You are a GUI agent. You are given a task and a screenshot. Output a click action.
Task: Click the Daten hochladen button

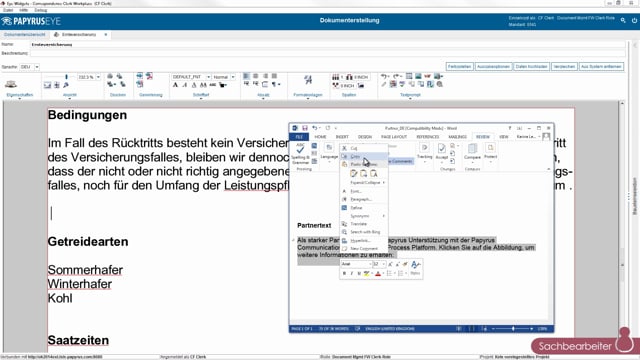coord(531,67)
